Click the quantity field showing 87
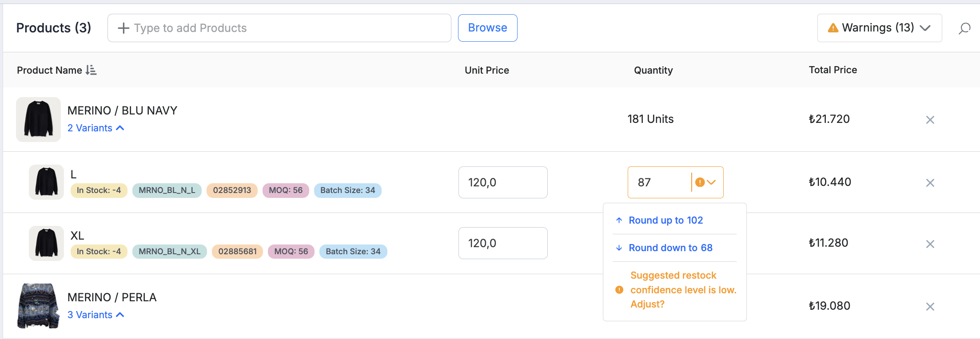 point(659,182)
